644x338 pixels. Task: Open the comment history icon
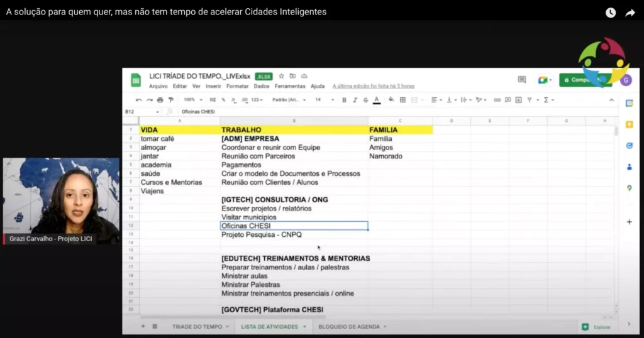coord(521,80)
